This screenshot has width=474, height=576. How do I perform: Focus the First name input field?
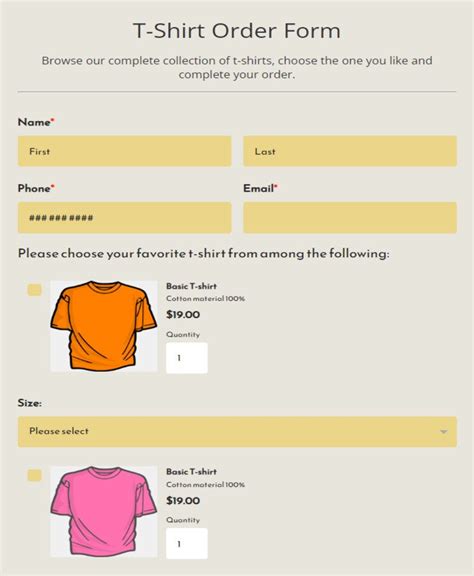pyautogui.click(x=125, y=151)
